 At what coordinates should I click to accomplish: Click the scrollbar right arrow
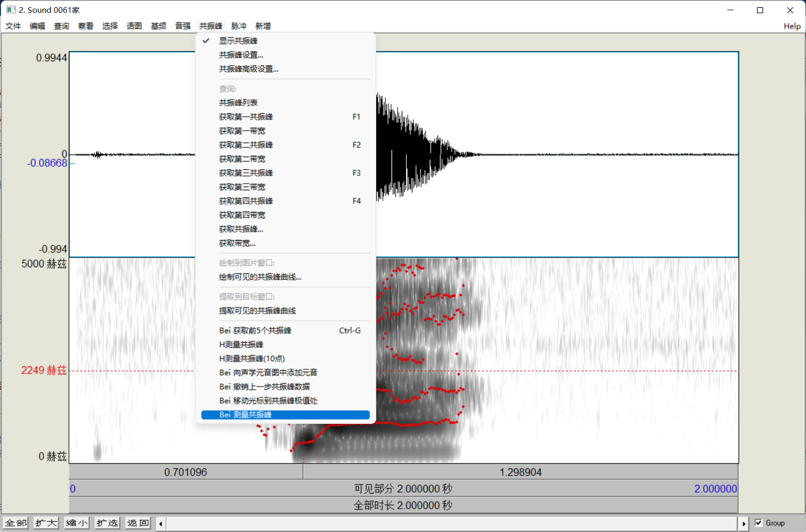743,523
